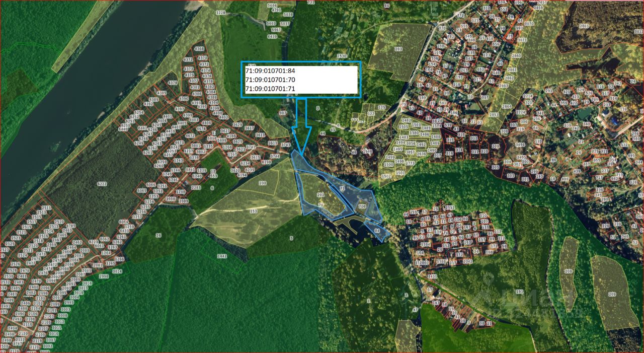This screenshot has width=644, height=353.
Task: Click blue-highlighted parcel 84 near the pond
Action: point(377,231)
